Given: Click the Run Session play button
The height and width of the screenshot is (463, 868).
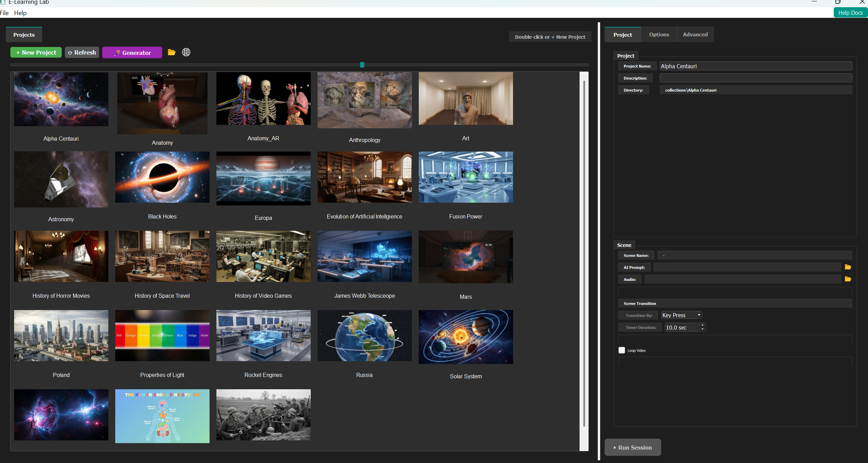Looking at the screenshot, I should click(632, 448).
